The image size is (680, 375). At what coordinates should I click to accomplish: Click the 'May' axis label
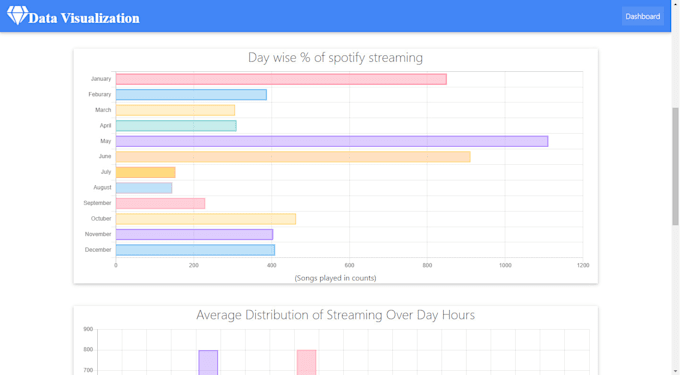pos(106,141)
